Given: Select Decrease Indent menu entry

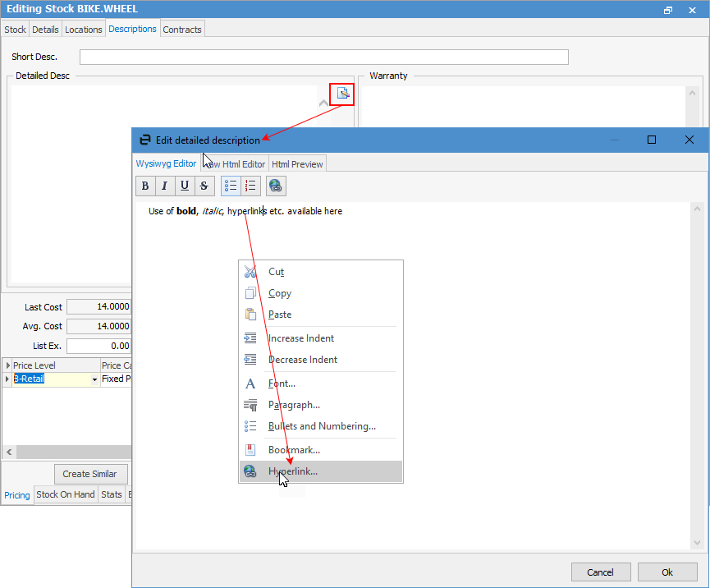Looking at the screenshot, I should (321, 359).
